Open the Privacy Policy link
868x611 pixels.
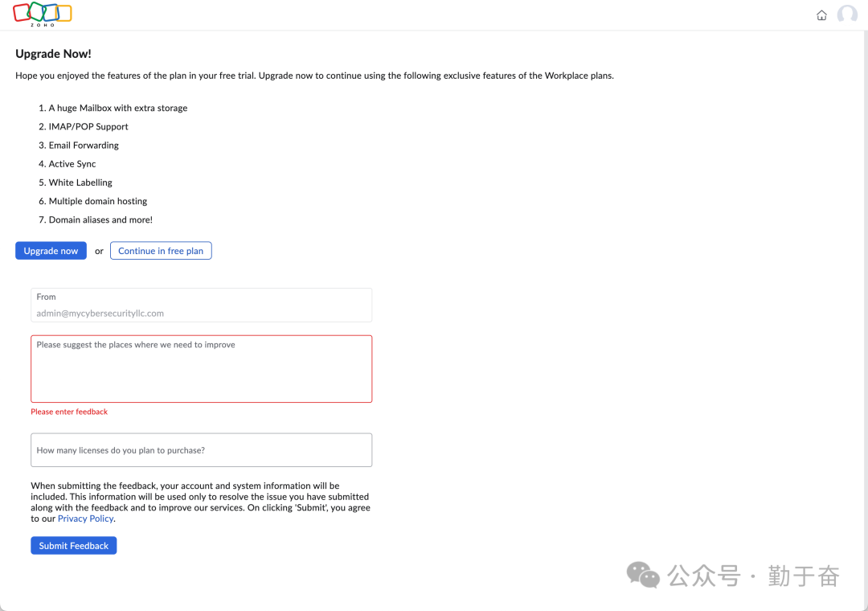pyautogui.click(x=85, y=519)
